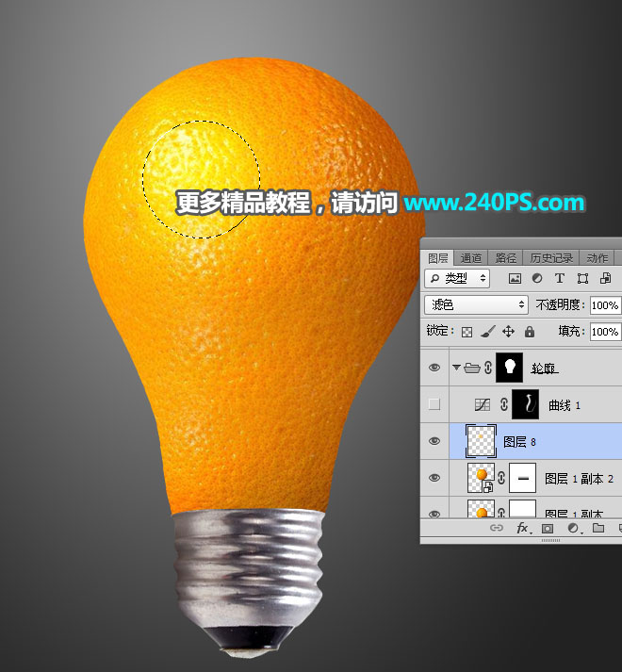Viewport: 622px width, 672px height.
Task: Toggle visibility of bottom 图层 1 副本 layer
Action: pos(434,514)
